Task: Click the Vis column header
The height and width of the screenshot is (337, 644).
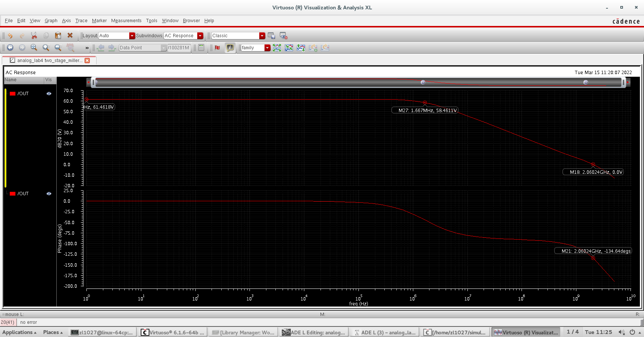Action: [x=50, y=80]
